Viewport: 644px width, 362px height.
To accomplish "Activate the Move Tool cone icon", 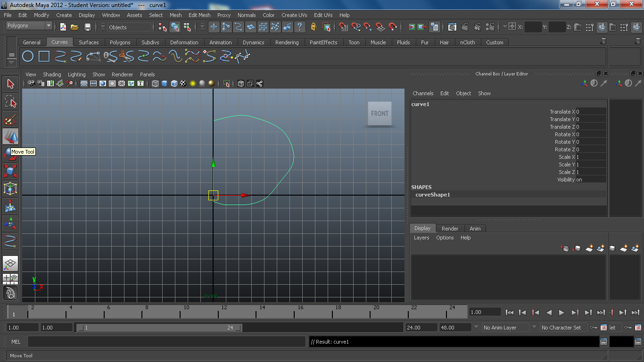I will click(x=10, y=136).
